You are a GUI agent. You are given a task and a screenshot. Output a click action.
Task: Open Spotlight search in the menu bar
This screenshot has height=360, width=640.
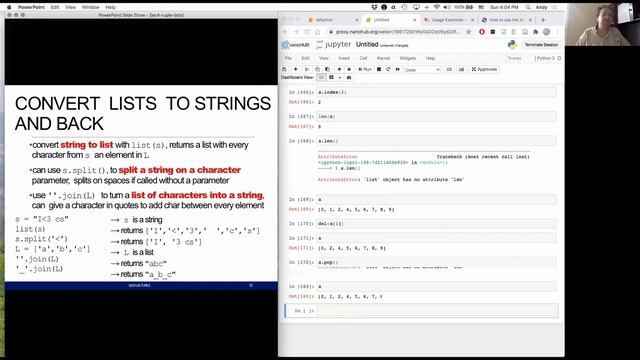click(x=528, y=7)
